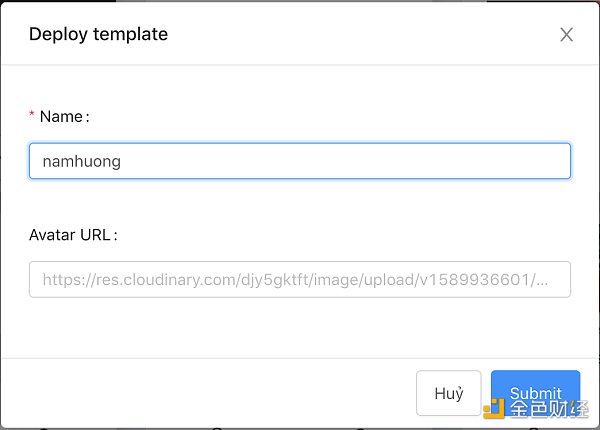The height and width of the screenshot is (430, 600).
Task: Click the "Deploy template" dialog title
Action: coord(98,34)
